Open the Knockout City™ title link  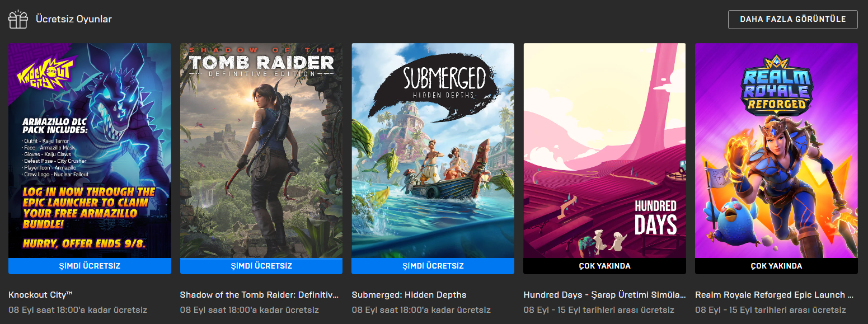coord(41,295)
